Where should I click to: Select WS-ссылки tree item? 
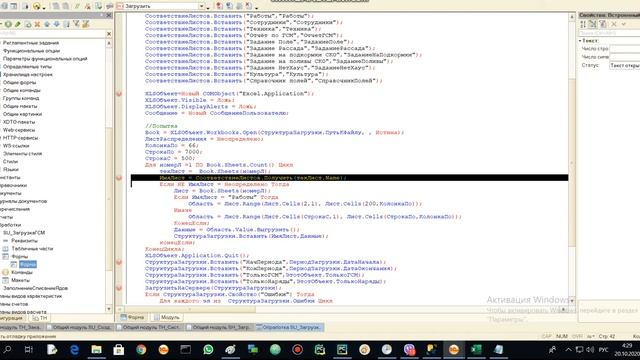click(16, 146)
